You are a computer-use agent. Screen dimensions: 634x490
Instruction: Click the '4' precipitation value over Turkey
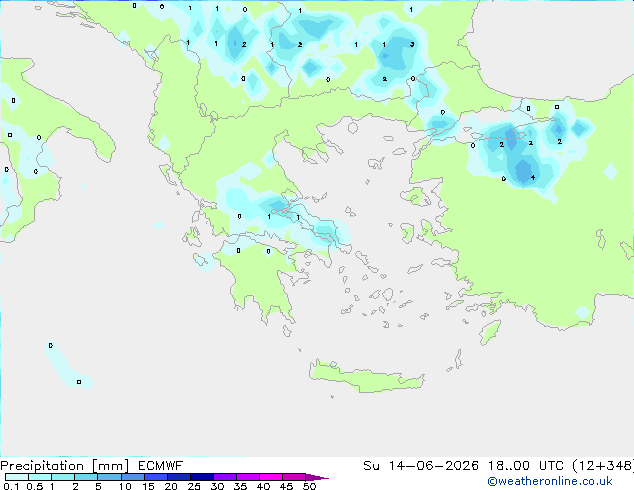[533, 177]
